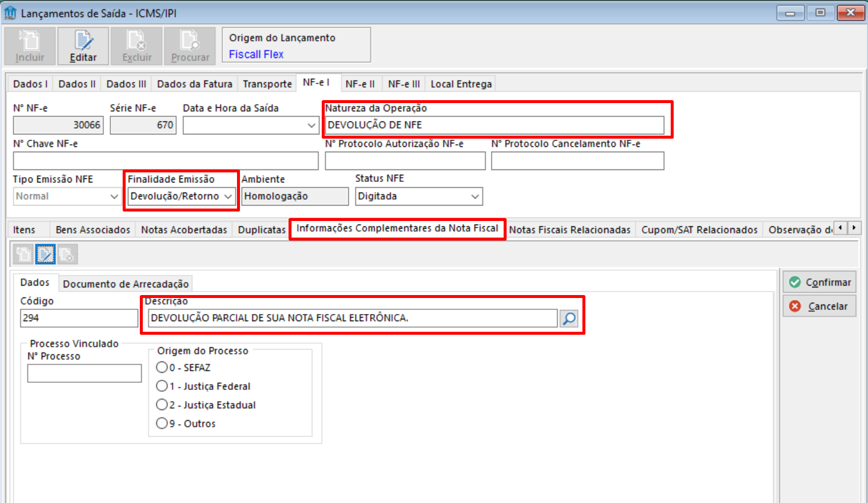Click the Código field showing 294
This screenshot has width=868, height=503.
coord(79,318)
